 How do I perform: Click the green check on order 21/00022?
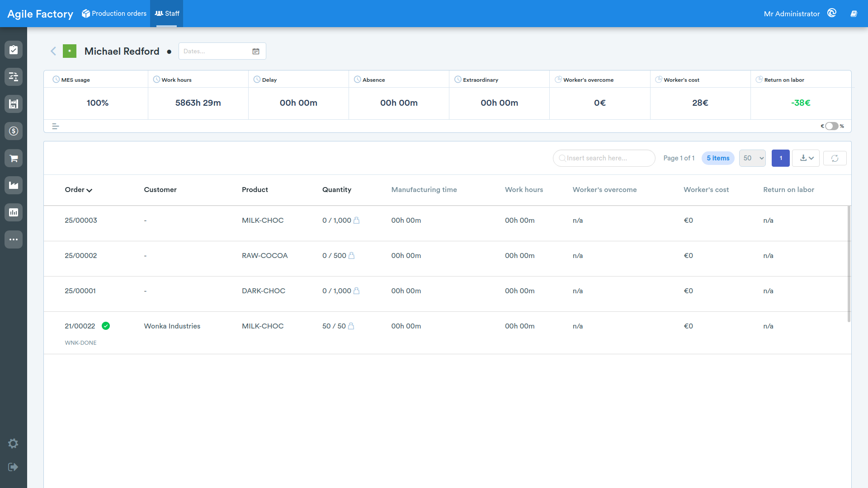(106, 326)
